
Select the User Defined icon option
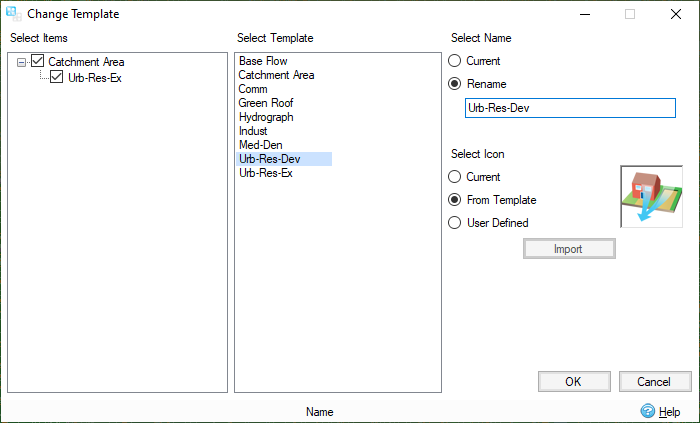[x=455, y=223]
